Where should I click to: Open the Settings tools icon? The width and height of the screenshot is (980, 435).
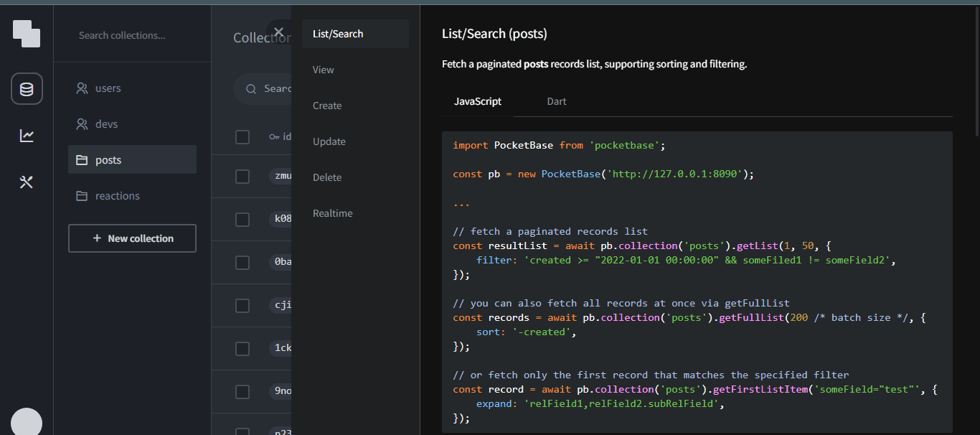(27, 182)
